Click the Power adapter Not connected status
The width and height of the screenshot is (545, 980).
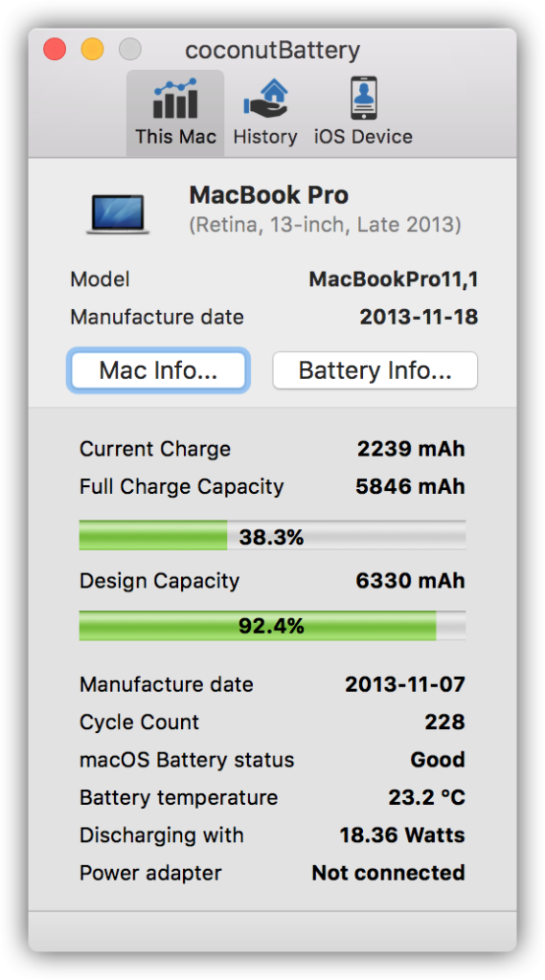[389, 873]
